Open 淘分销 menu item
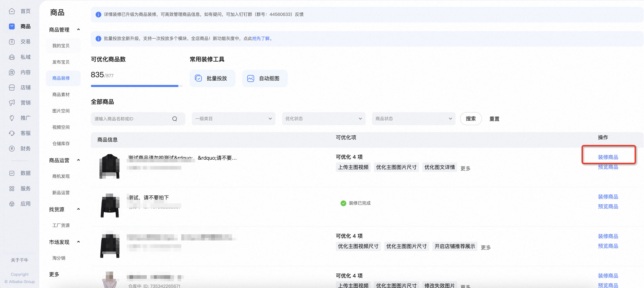This screenshot has width=644, height=288. pyautogui.click(x=59, y=258)
